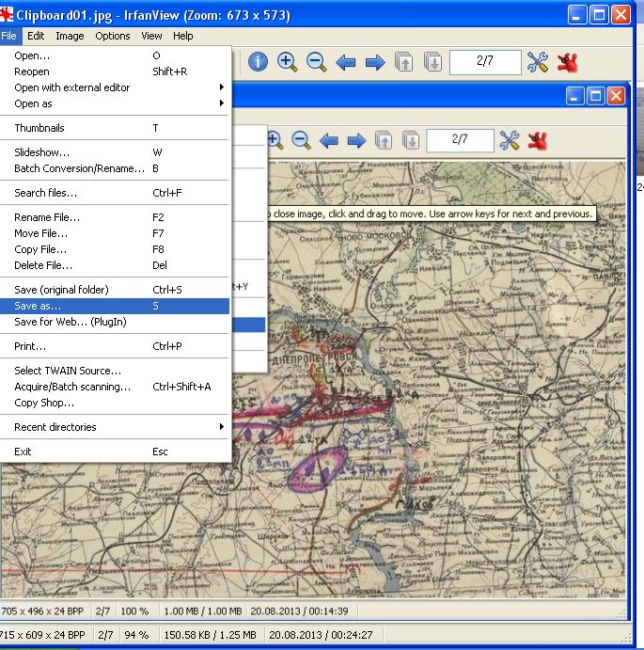Close the inner image window with red X
Viewport: 644px width, 650px height.
click(616, 96)
